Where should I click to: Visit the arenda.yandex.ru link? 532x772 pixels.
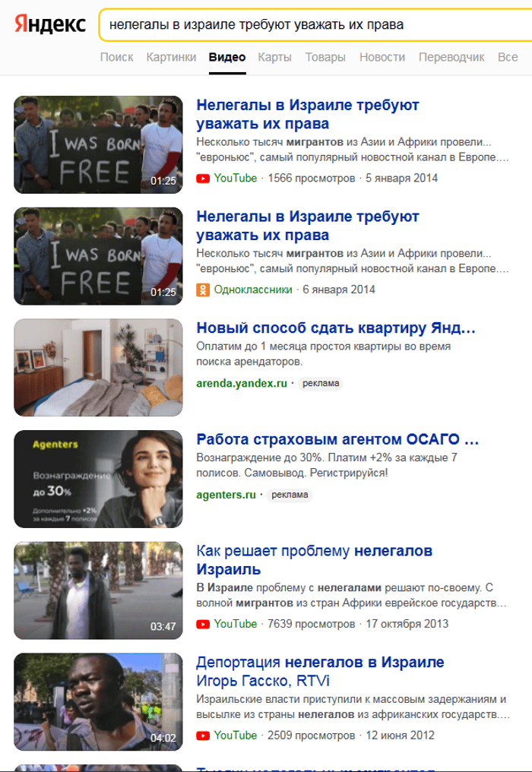(242, 383)
